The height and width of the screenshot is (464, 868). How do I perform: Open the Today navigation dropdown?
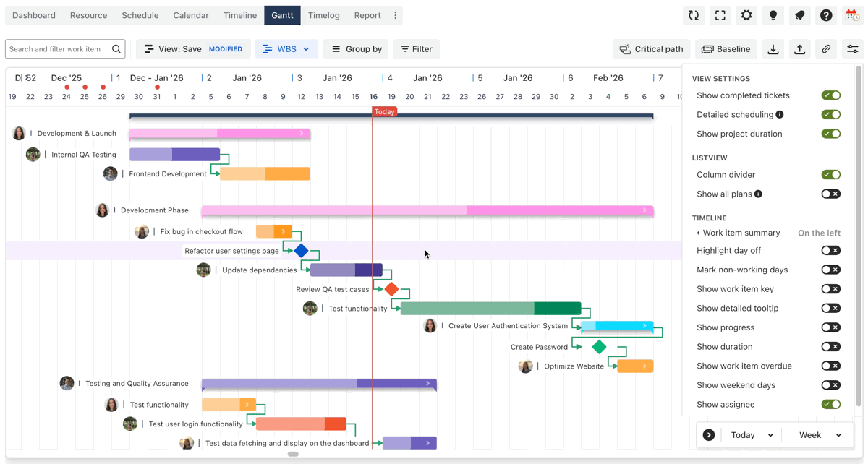[x=752, y=435]
